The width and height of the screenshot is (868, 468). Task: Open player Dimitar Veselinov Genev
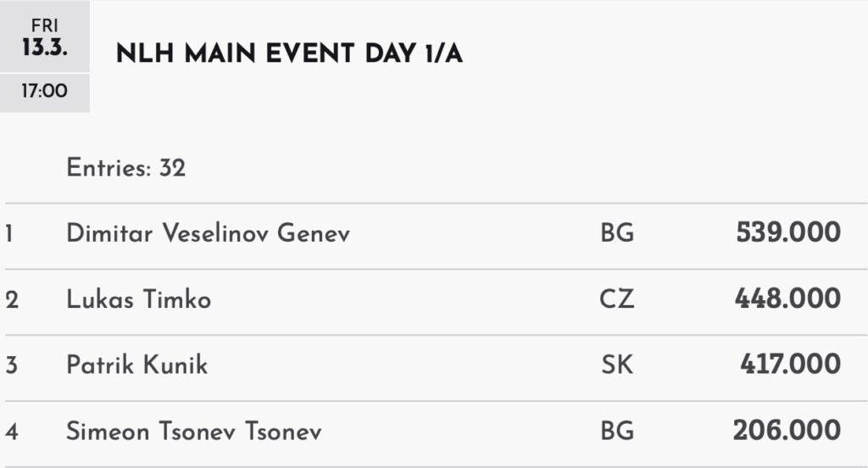tap(208, 233)
